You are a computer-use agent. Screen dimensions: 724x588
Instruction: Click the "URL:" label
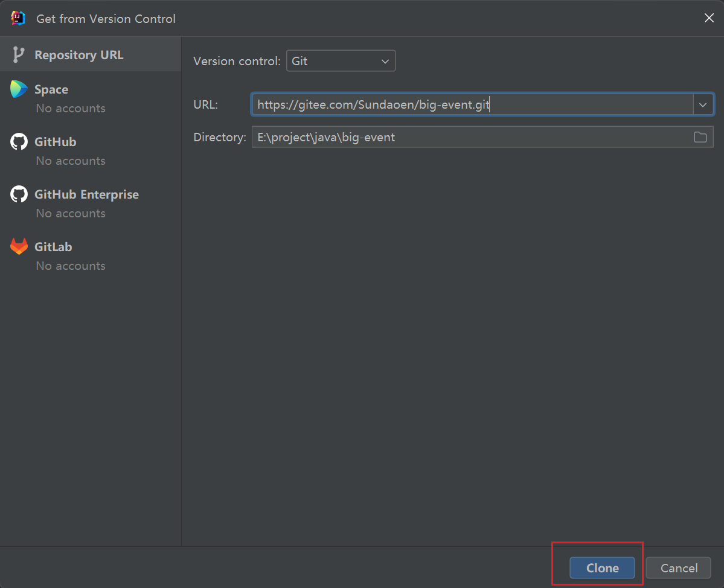[205, 105]
